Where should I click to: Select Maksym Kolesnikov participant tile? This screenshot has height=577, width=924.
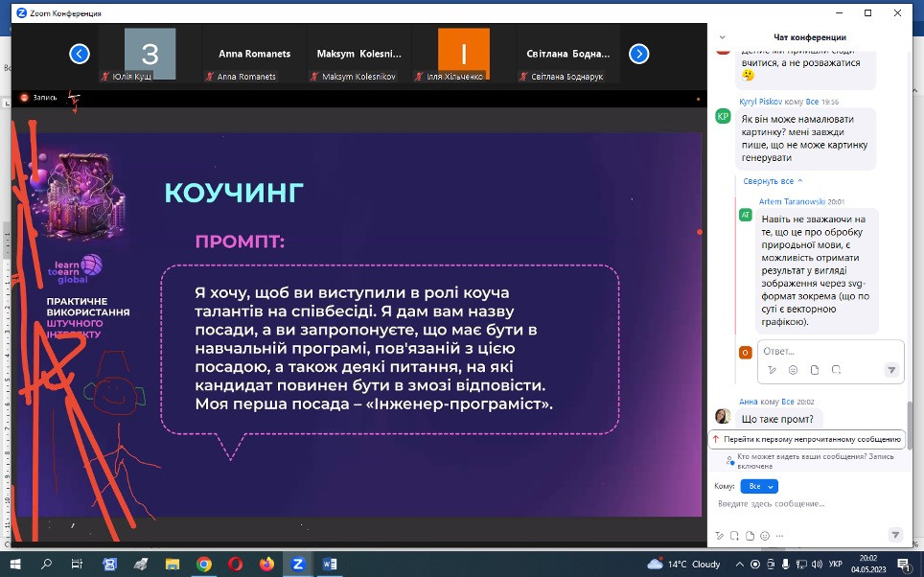tap(358, 55)
